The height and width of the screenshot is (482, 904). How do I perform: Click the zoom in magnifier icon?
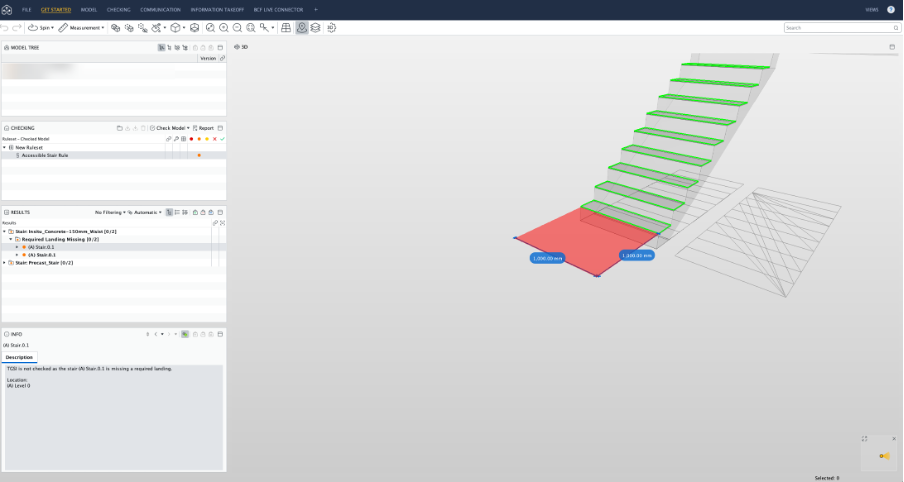click(224, 28)
